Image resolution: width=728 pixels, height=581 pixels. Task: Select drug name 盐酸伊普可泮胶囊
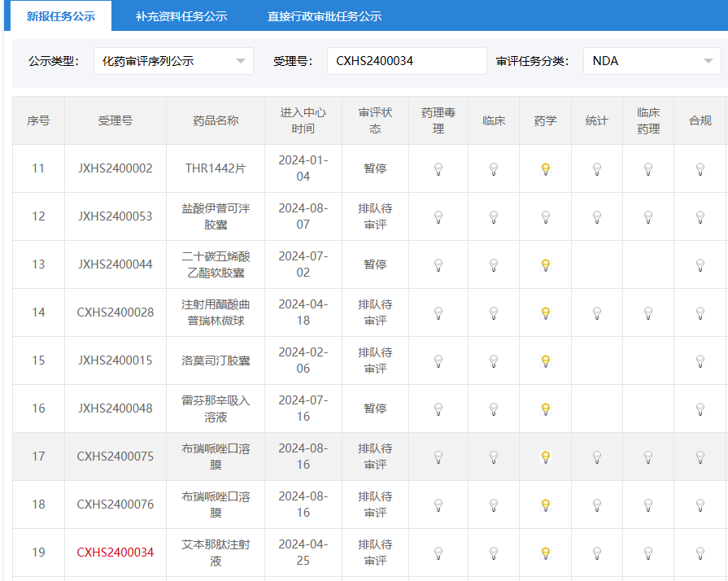[x=216, y=216]
